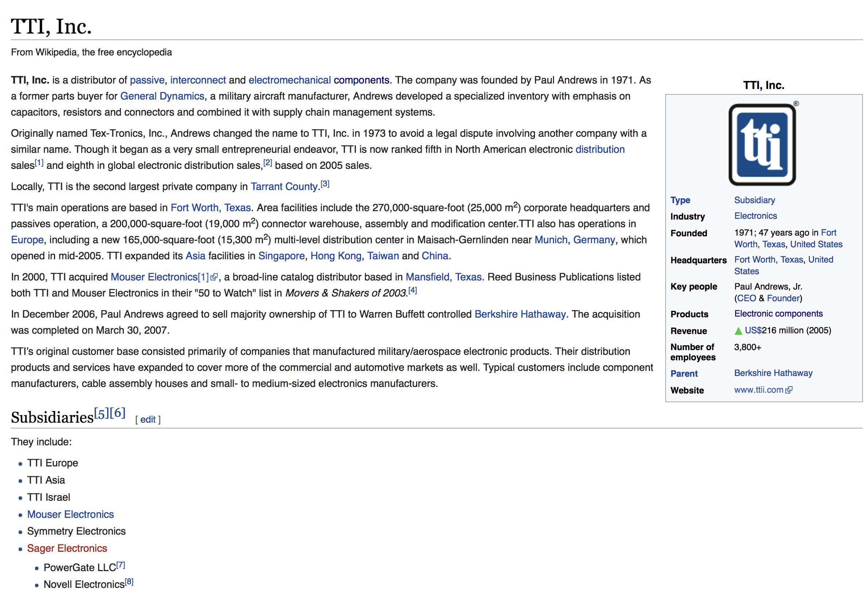Open the Tarrant County link
The height and width of the screenshot is (601, 868).
pos(284,187)
